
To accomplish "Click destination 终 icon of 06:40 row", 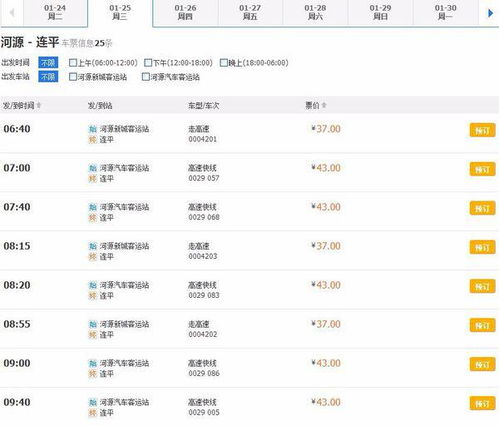I will pos(93,139).
